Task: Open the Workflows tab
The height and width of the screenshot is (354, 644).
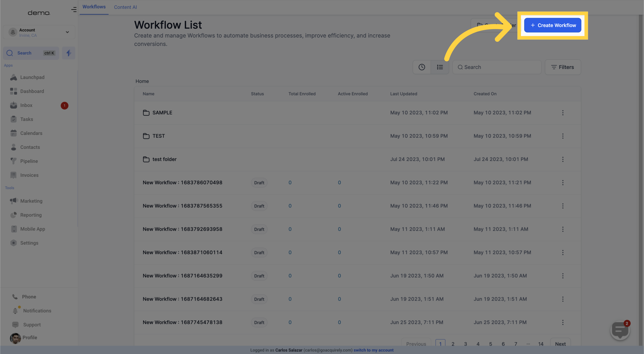Action: pos(94,7)
